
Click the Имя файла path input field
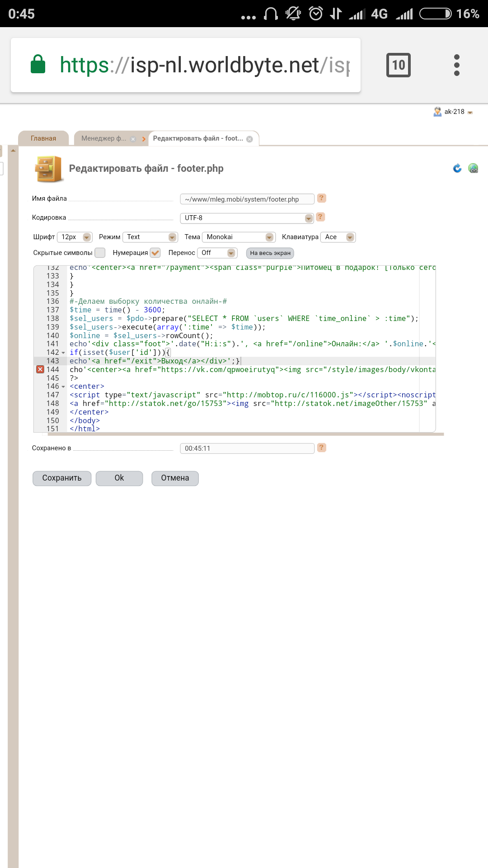coord(247,199)
